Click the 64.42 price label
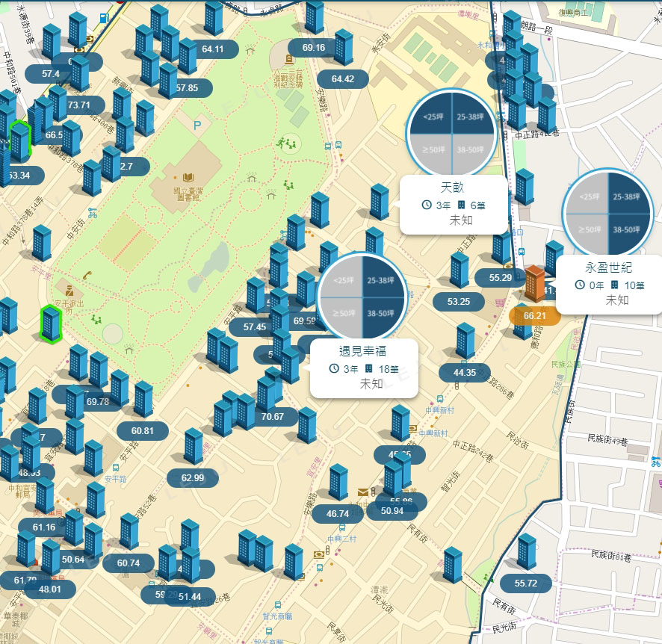 [343, 79]
